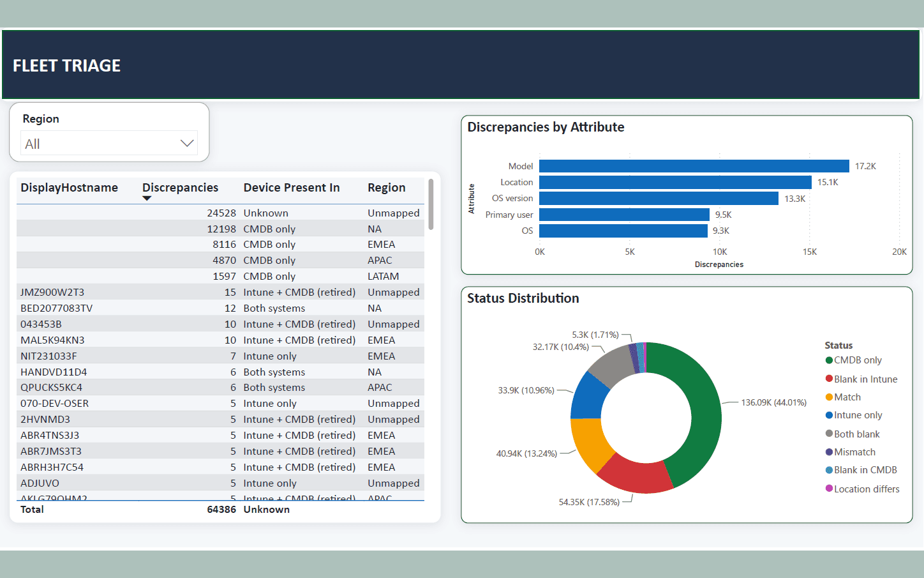The height and width of the screenshot is (578, 924).
Task: Select the QPUCKS5KC4 row hostname
Action: click(51, 388)
